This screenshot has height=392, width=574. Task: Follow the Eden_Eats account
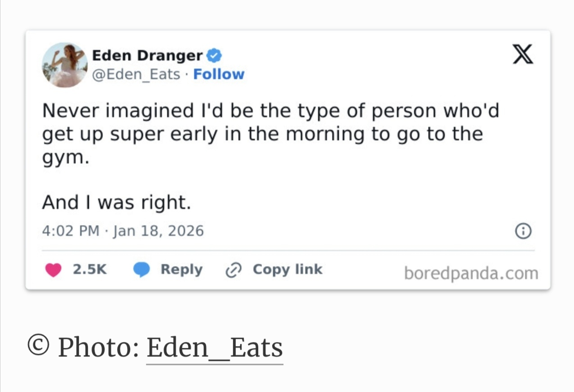[x=219, y=74]
